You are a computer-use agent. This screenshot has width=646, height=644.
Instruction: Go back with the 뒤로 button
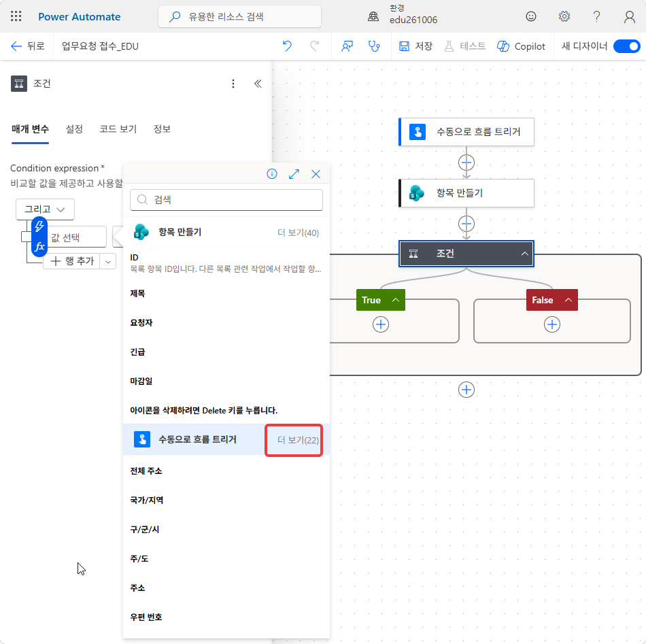(27, 46)
